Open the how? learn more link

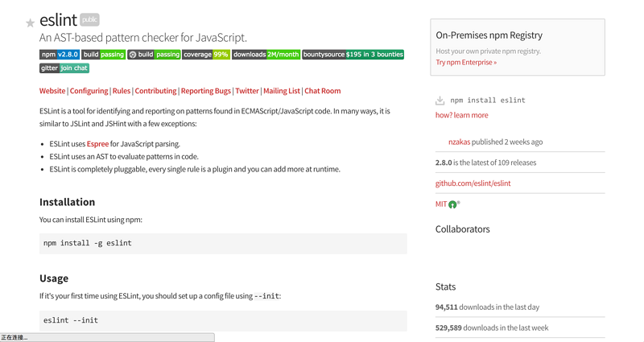pos(461,115)
